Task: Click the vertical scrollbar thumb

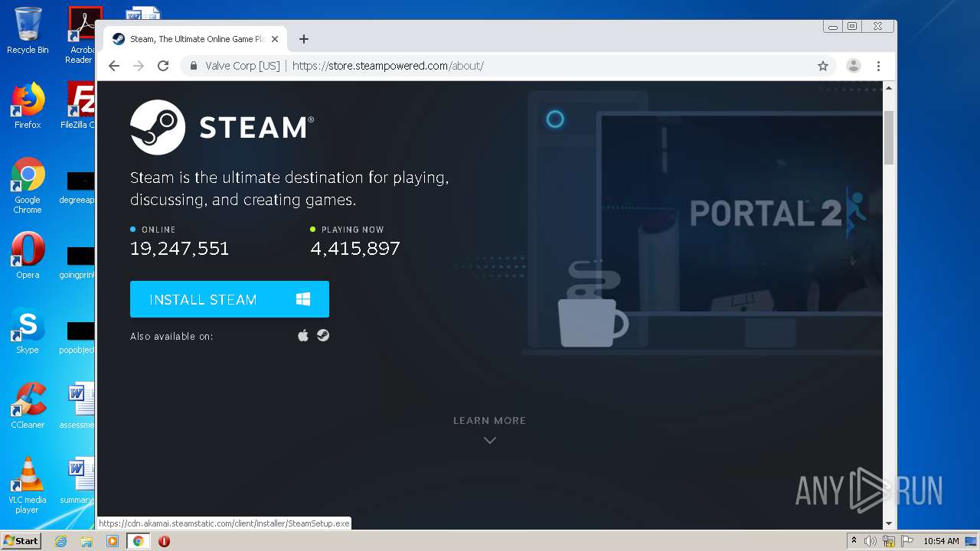Action: pos(889,137)
